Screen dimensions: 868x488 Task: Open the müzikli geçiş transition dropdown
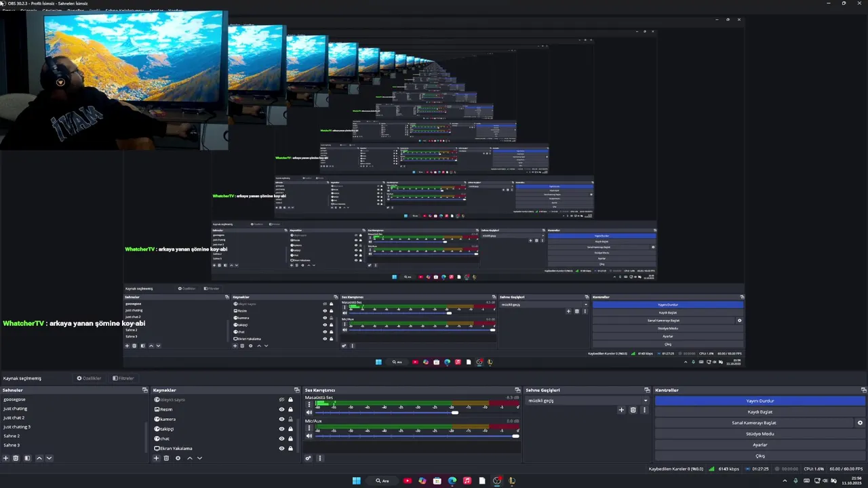pos(587,401)
